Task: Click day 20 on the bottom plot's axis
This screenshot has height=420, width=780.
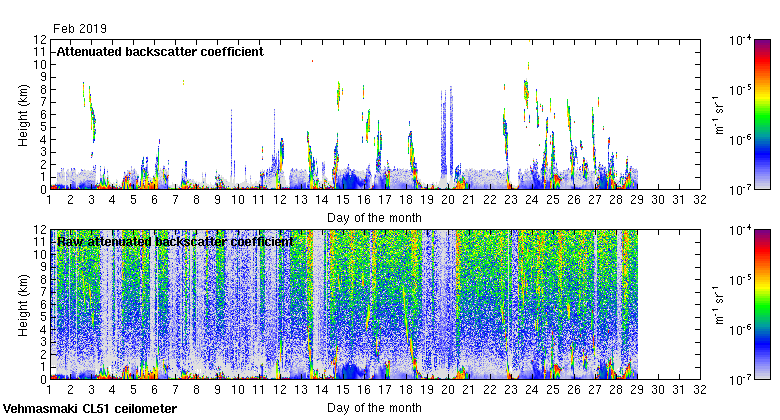Action: pyautogui.click(x=448, y=390)
